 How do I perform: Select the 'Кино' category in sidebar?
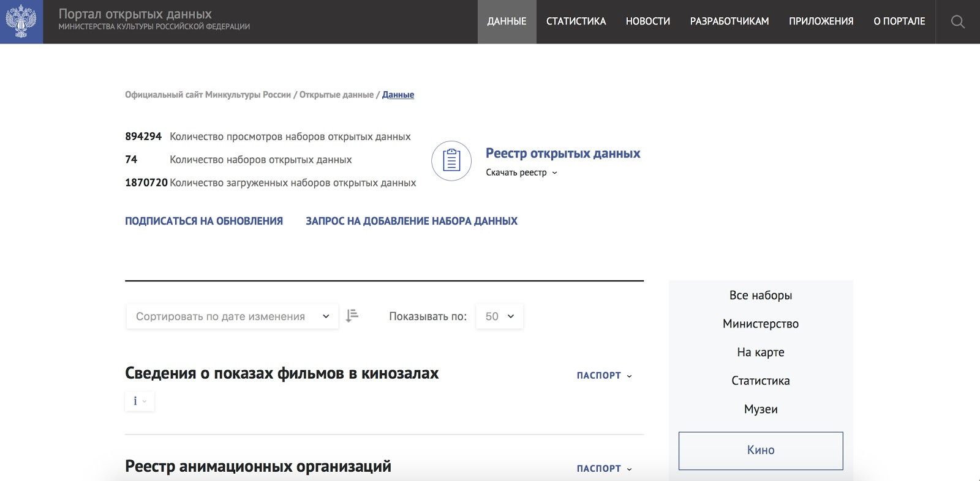(760, 450)
